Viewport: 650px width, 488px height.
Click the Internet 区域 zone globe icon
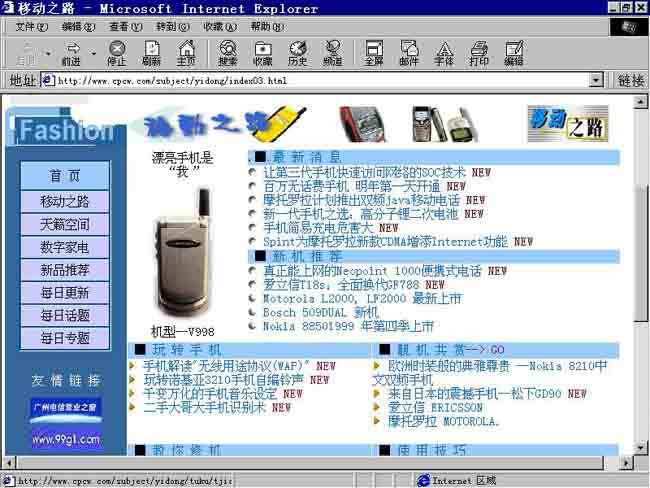tap(423, 481)
